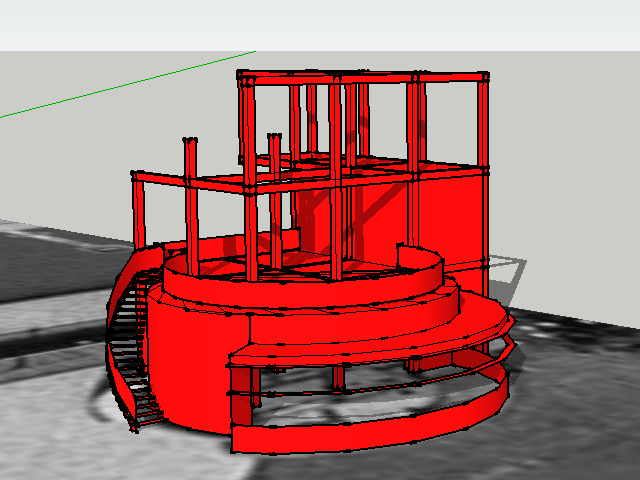
Task: Select the top red frame beam of the structure
Action: pyautogui.click(x=362, y=78)
